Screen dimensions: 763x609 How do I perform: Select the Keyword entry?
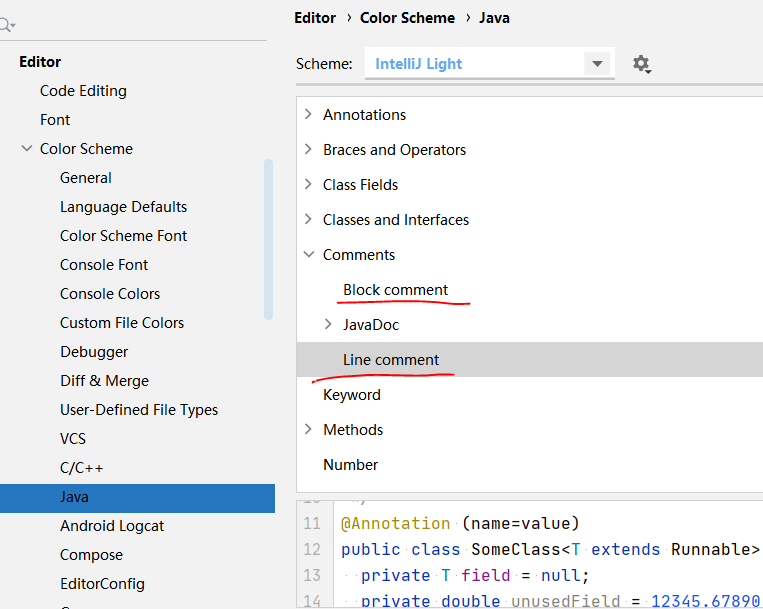(x=351, y=395)
